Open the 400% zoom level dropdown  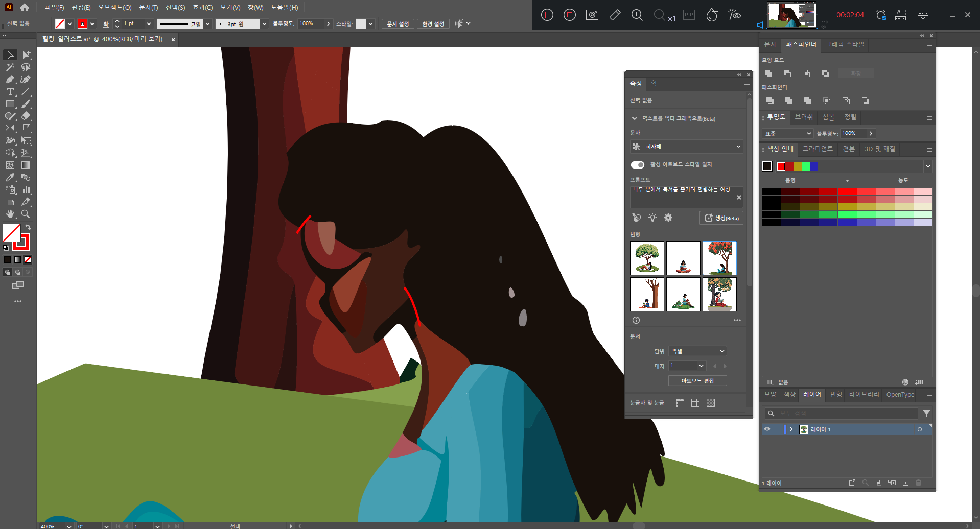coord(69,526)
